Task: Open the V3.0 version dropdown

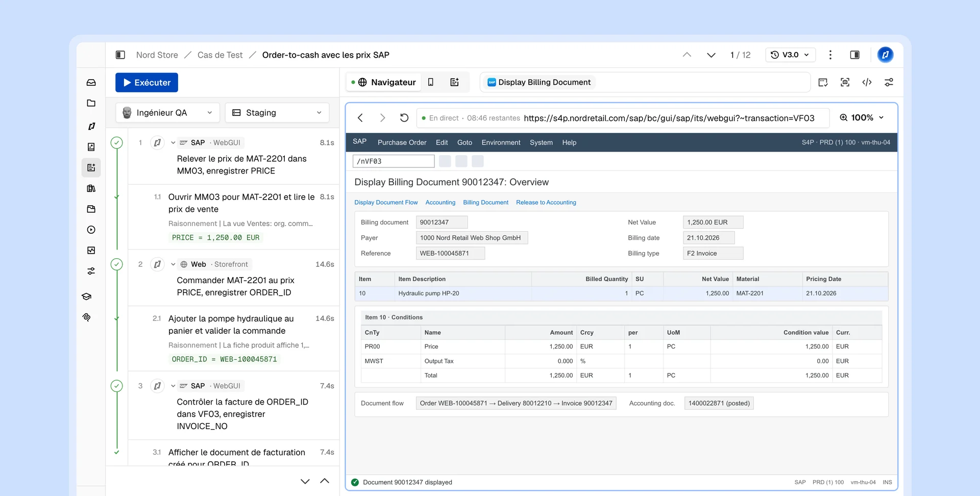Action: (790, 55)
